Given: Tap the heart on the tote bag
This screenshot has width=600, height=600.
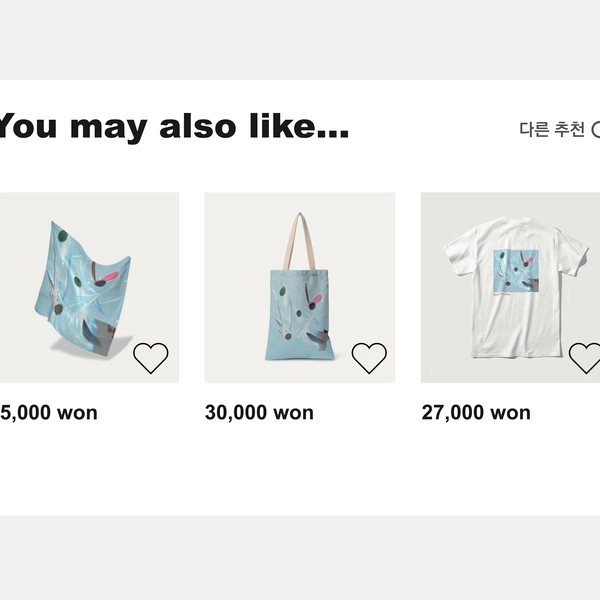Looking at the screenshot, I should (x=369, y=357).
